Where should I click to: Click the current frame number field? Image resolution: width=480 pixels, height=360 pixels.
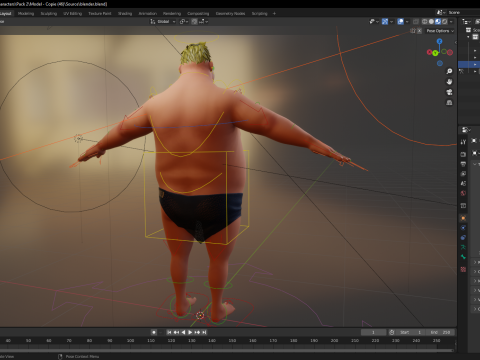373,332
